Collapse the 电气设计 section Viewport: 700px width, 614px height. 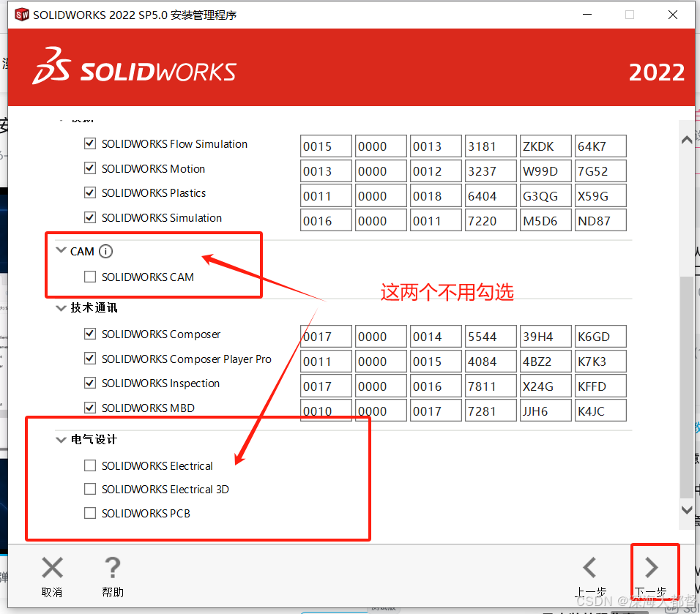(61, 440)
